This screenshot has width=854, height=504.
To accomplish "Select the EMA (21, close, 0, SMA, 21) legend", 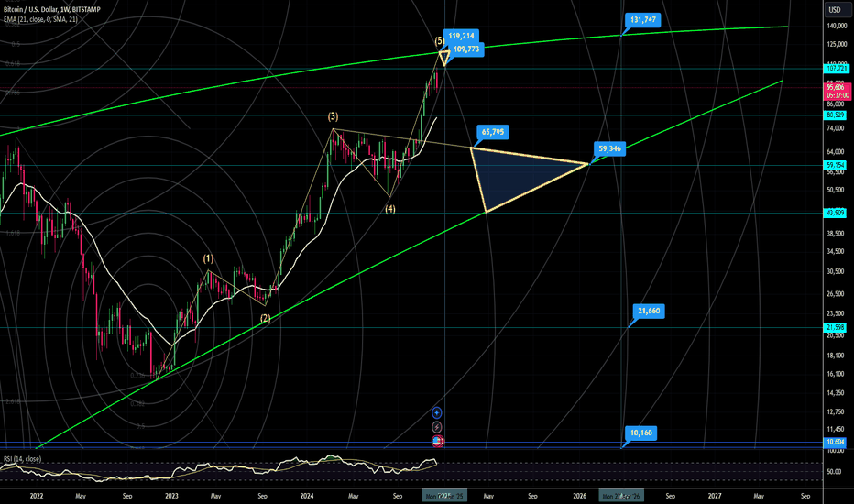I will tap(40, 19).
